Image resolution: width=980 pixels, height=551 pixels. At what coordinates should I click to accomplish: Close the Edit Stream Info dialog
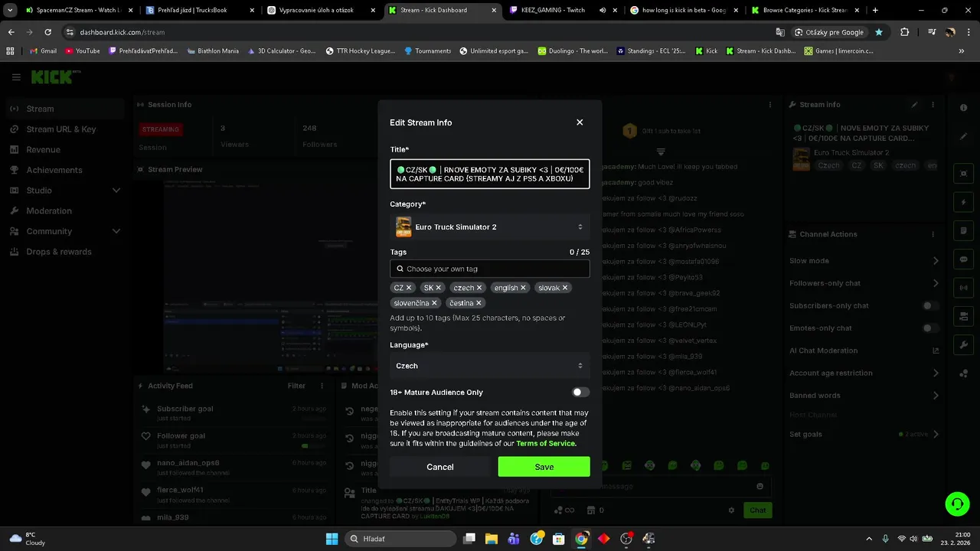click(580, 122)
